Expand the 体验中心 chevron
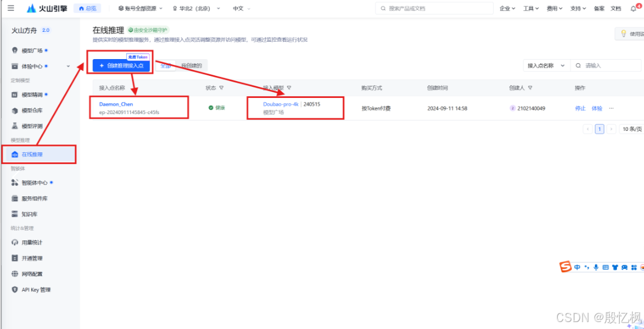Screen dimensions: 644x329 click(x=68, y=66)
